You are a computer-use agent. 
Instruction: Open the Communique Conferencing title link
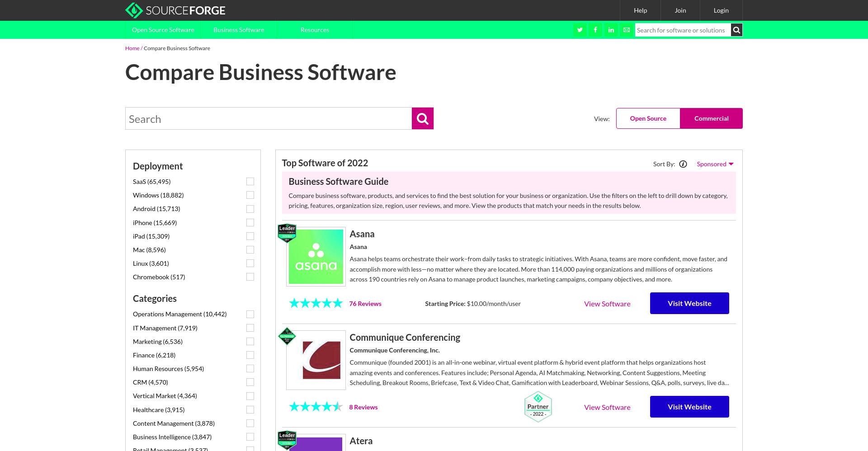405,338
